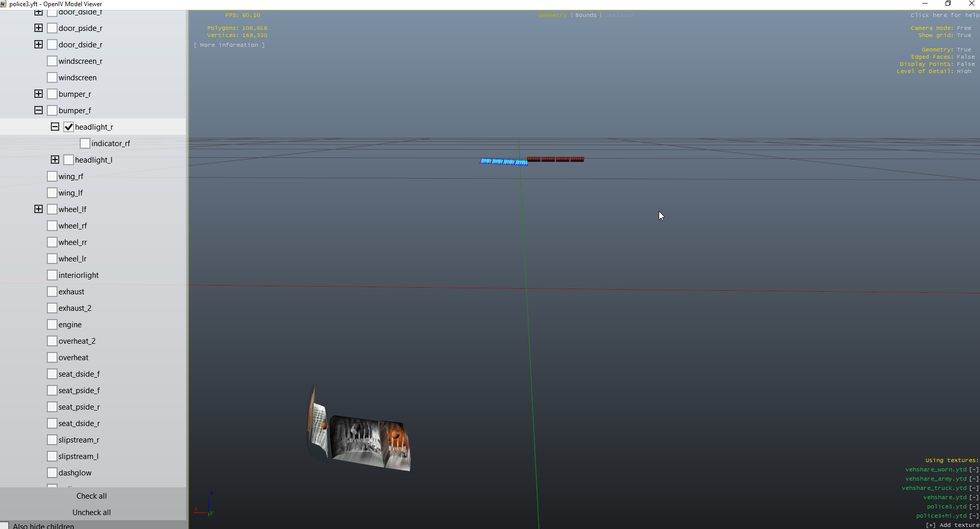Remove the police3.ytd texture
Screen dimensions: 980x529
tap(974, 507)
